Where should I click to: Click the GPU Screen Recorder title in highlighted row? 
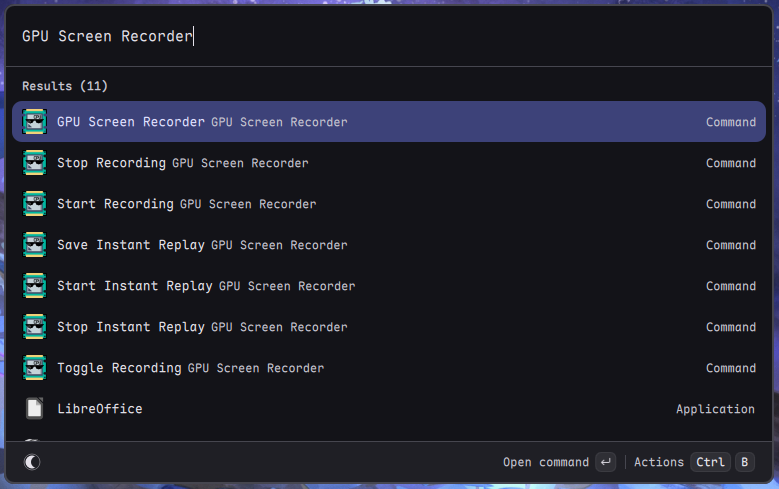coord(131,122)
